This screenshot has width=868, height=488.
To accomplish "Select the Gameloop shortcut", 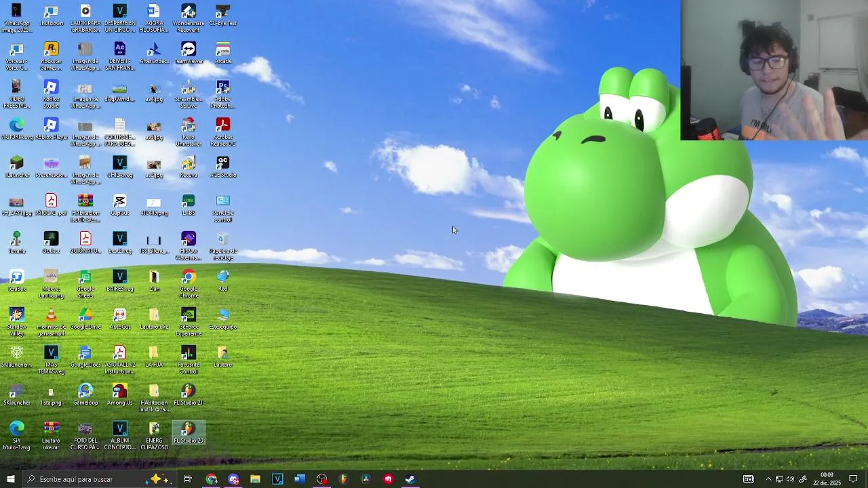I will coord(85,395).
